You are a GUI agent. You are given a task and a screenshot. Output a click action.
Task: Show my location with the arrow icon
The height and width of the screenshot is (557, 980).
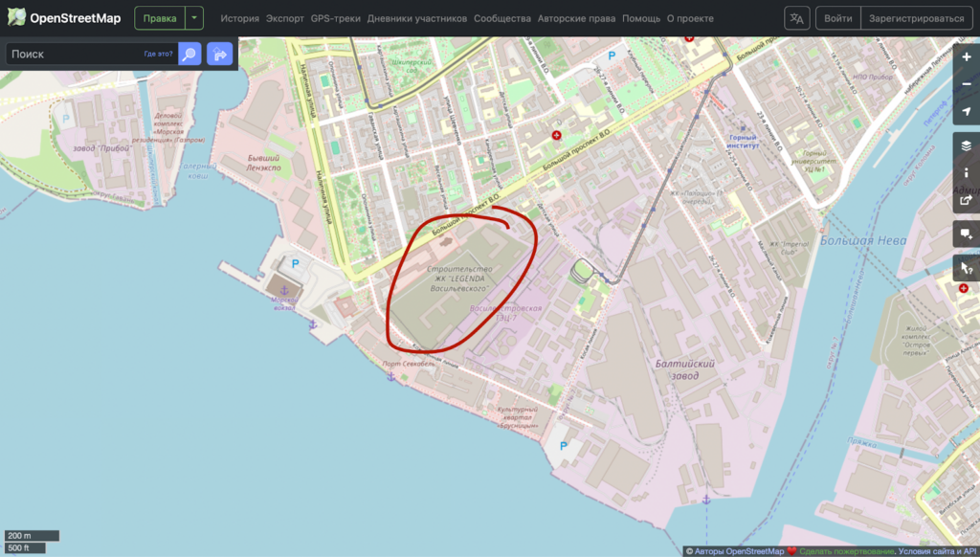click(967, 112)
